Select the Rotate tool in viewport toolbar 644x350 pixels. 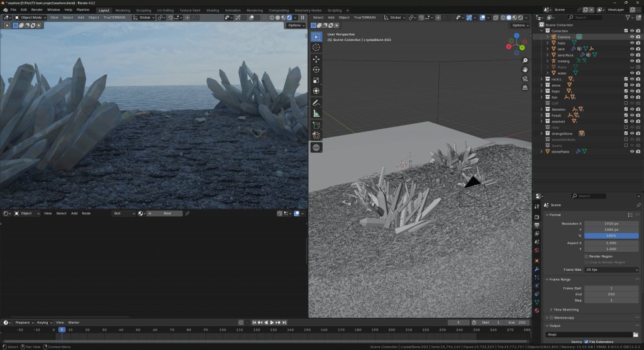[316, 69]
